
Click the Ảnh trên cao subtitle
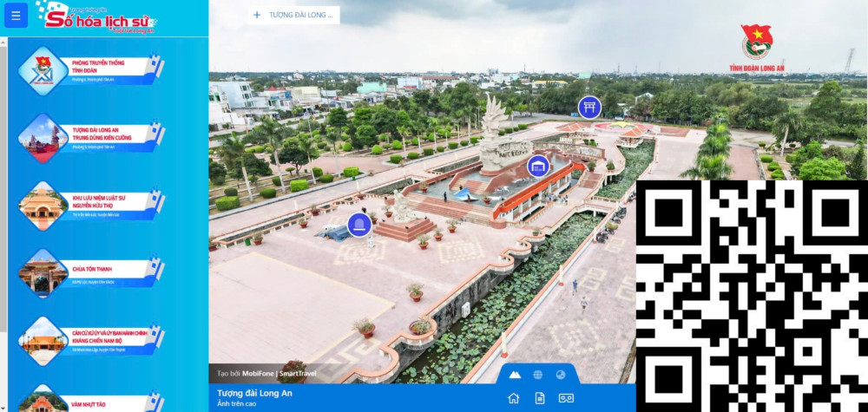(x=236, y=403)
